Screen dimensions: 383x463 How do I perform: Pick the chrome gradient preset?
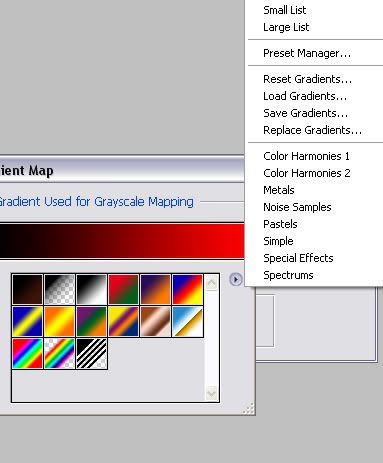tap(188, 321)
